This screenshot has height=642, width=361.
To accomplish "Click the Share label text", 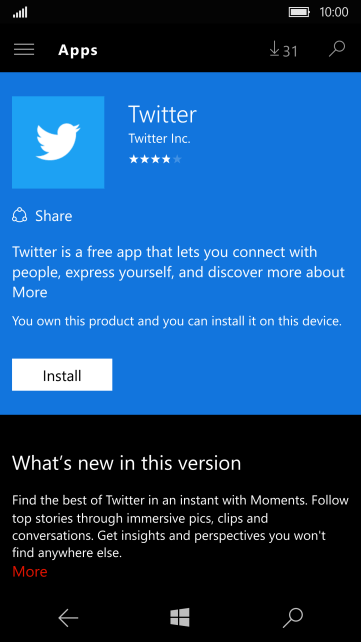I will click(54, 216).
